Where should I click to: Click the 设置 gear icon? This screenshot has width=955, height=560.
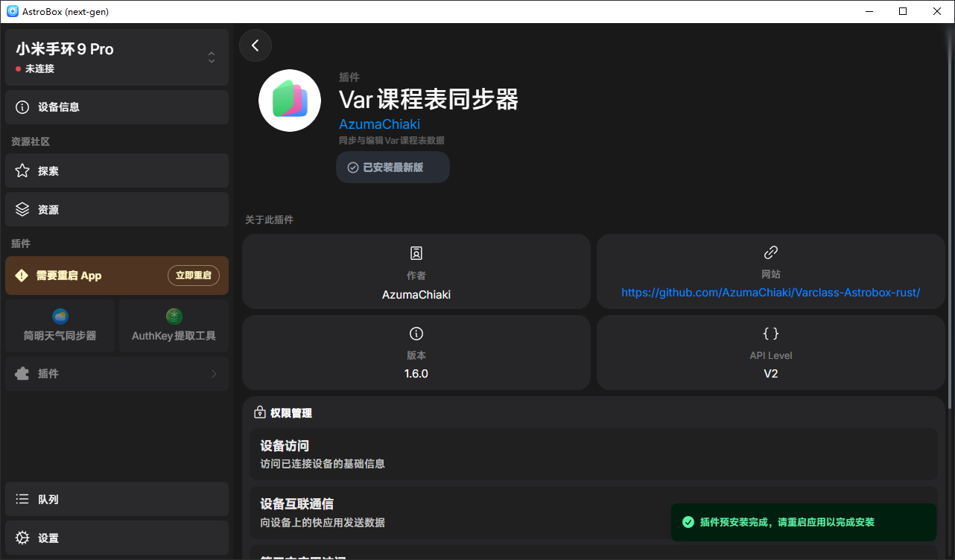pyautogui.click(x=22, y=538)
